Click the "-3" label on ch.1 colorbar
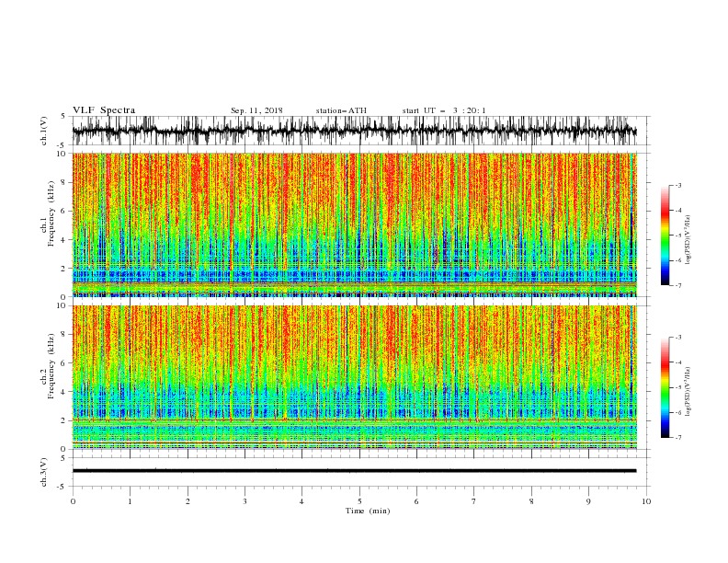This screenshot has width=728, height=563. pos(678,185)
